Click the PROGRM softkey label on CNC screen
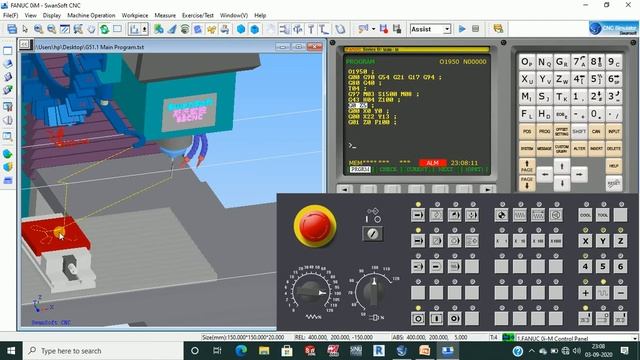 coord(360,169)
